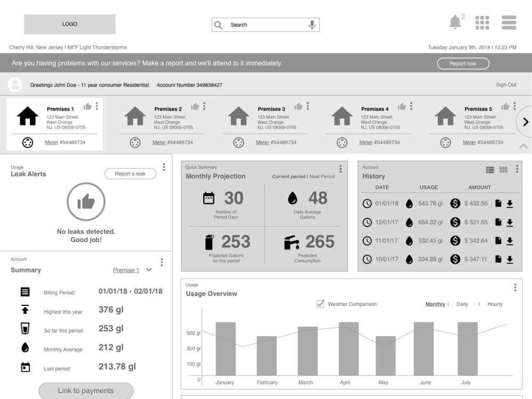Switch projection to Current period
The image size is (532, 399).
click(289, 177)
